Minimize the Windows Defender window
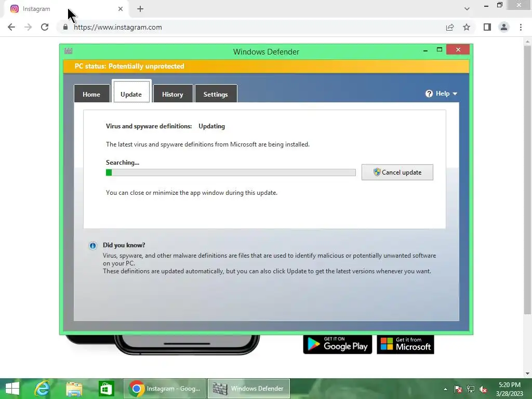532x399 pixels. 425,50
